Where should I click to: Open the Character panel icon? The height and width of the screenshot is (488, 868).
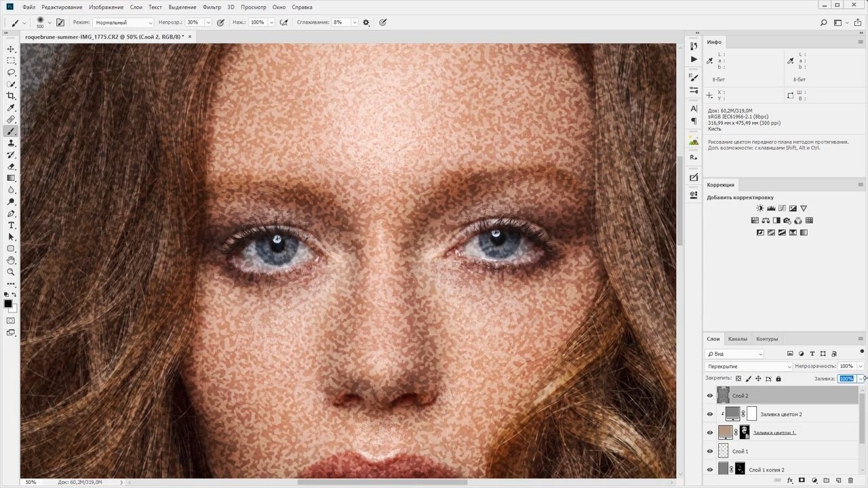693,108
